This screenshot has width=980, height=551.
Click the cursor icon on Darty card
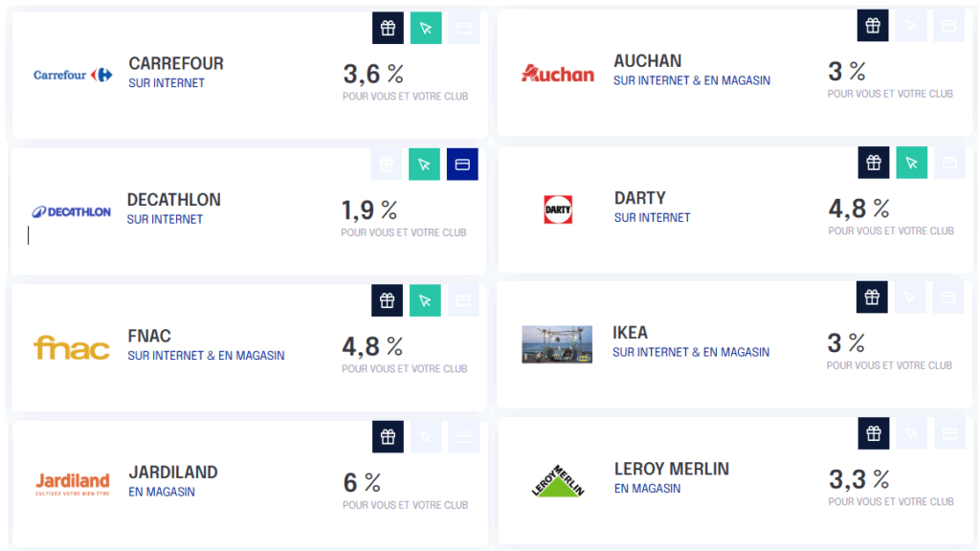click(911, 163)
